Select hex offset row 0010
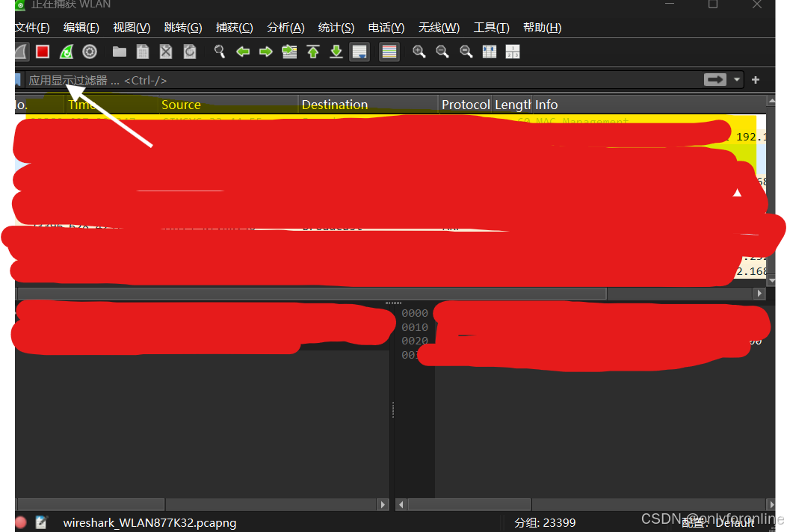The image size is (787, 532). [415, 327]
